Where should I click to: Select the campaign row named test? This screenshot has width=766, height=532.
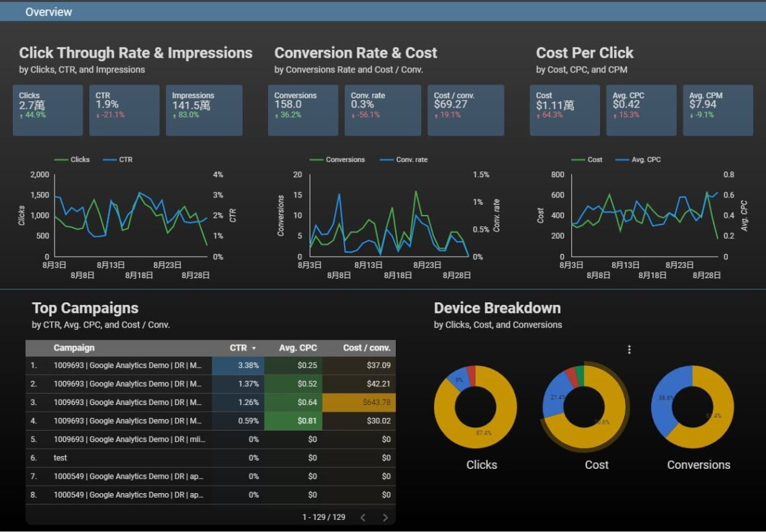point(60,458)
